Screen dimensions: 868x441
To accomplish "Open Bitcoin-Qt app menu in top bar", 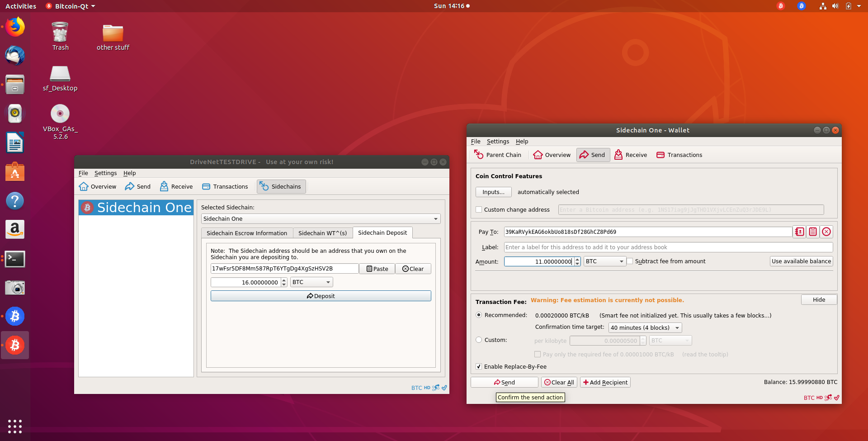I will point(71,6).
